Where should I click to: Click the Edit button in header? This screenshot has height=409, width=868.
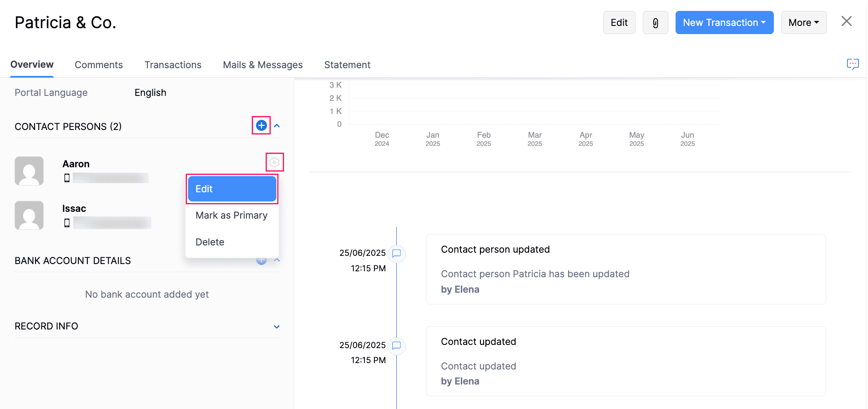[619, 23]
